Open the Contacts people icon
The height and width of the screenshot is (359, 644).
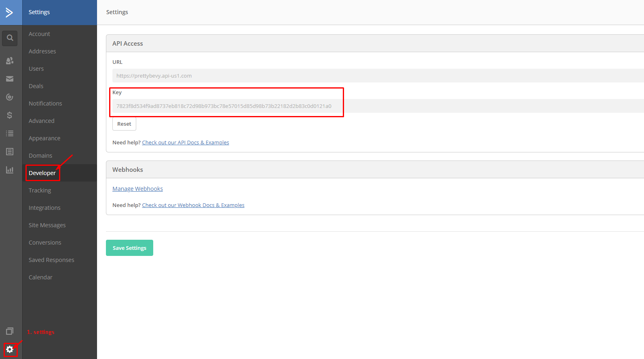coord(10,61)
